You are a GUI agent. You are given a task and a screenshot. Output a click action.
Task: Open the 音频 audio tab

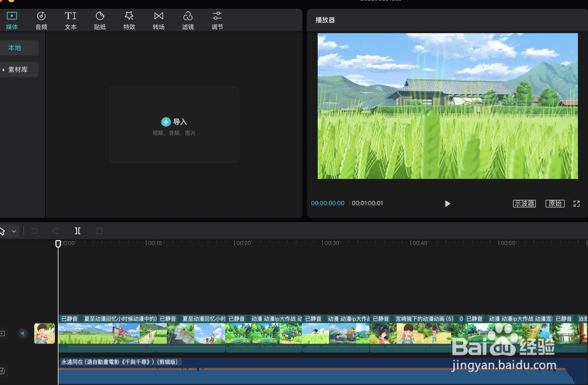click(41, 21)
